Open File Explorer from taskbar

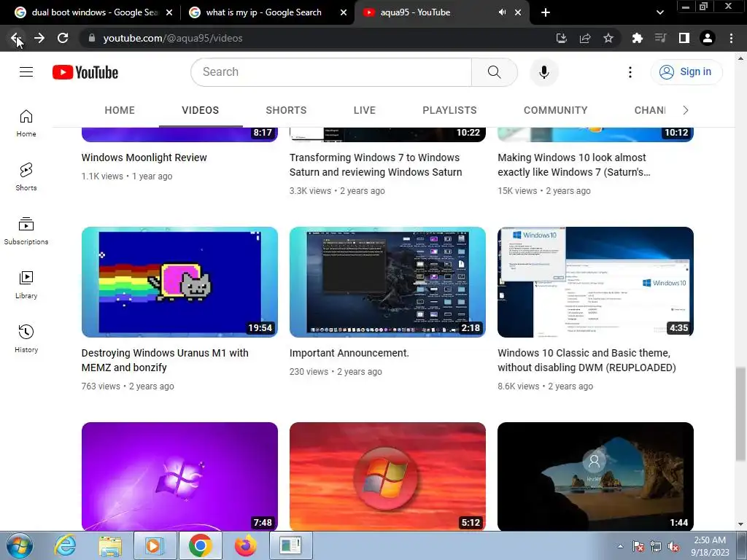(110, 545)
